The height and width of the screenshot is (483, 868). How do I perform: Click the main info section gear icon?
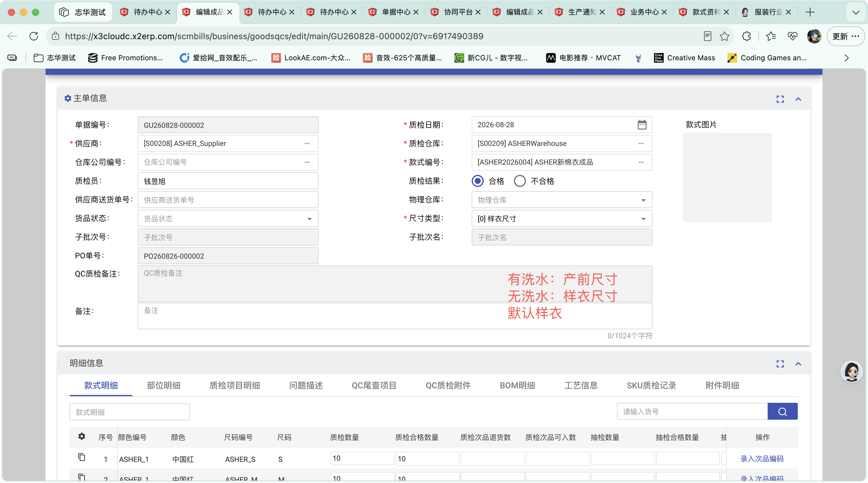click(x=68, y=98)
